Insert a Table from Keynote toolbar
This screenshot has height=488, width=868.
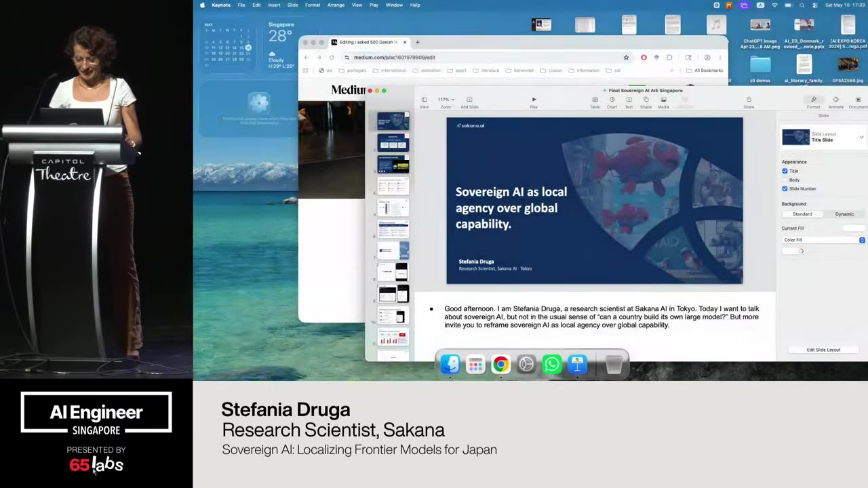595,102
